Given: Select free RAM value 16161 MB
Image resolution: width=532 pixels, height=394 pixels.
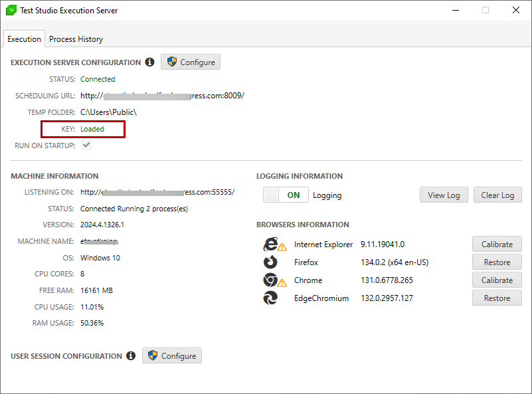Looking at the screenshot, I should pyautogui.click(x=96, y=290).
